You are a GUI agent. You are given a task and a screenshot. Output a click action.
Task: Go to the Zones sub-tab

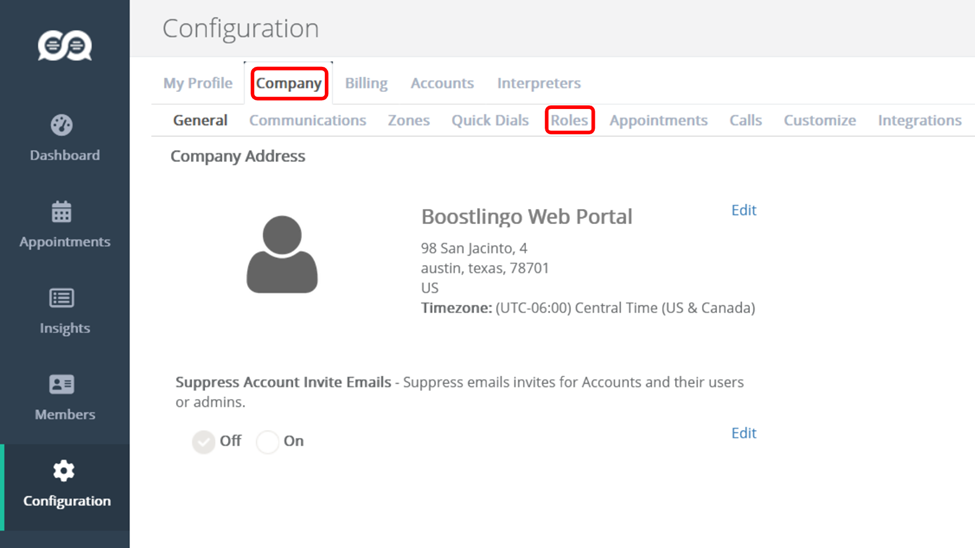pyautogui.click(x=409, y=120)
